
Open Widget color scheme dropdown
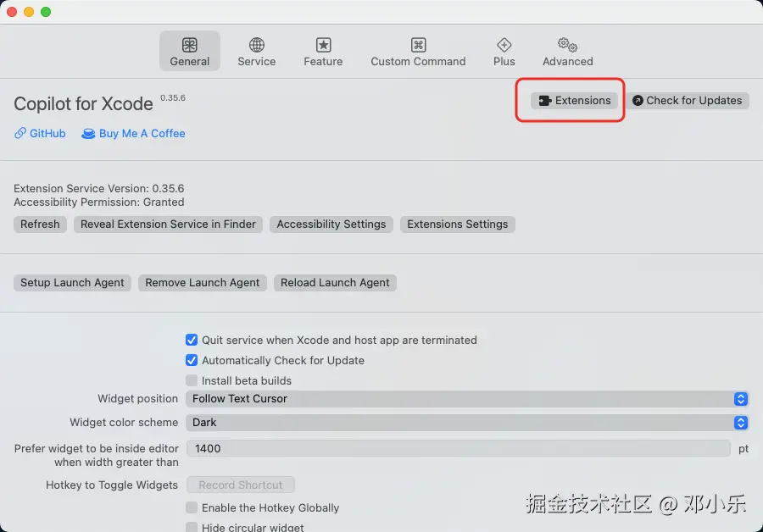coord(467,423)
